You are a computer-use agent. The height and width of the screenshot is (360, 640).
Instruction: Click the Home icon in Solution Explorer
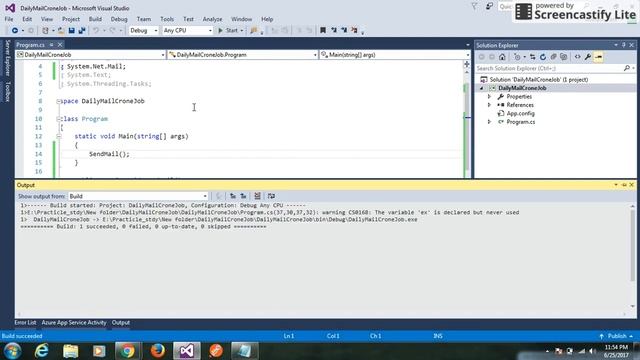click(x=502, y=57)
